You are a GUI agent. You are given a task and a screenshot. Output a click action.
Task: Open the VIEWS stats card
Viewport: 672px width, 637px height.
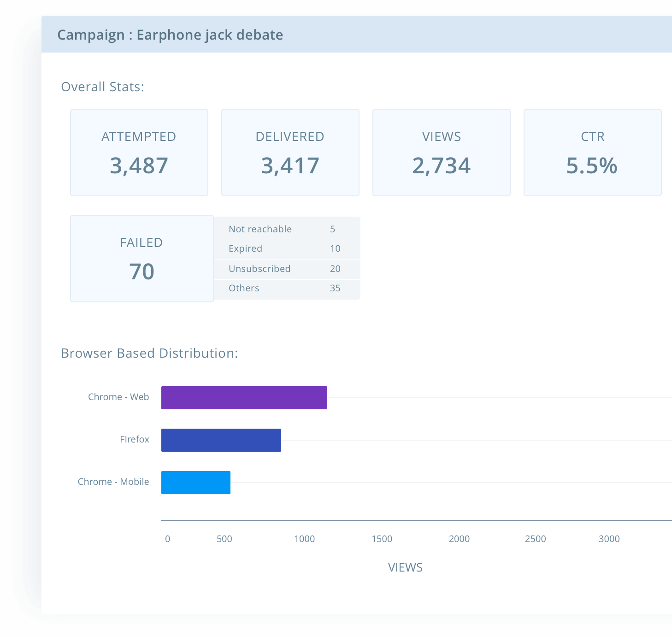point(441,153)
